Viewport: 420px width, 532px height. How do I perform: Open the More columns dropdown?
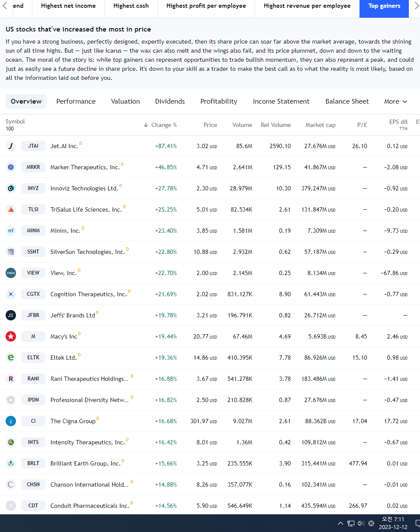tap(396, 101)
